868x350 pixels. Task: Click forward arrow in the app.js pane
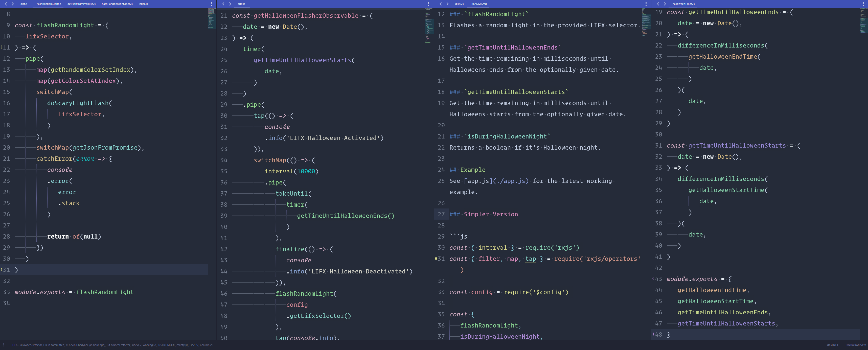tap(230, 4)
